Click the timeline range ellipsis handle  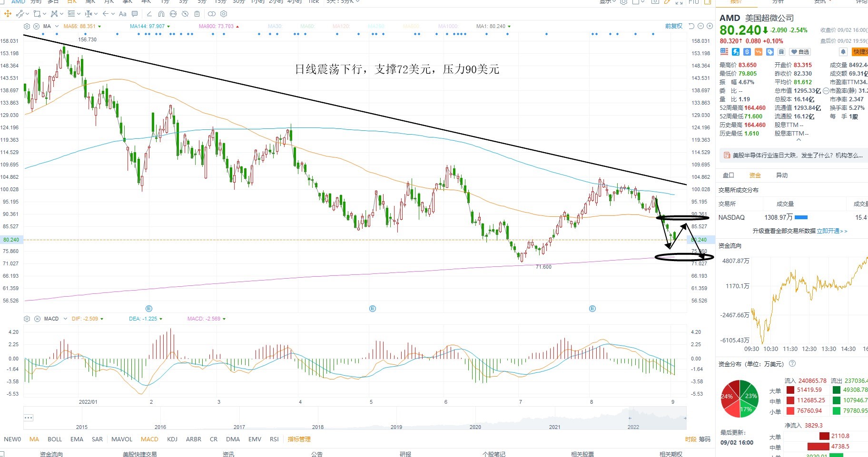click(28, 418)
